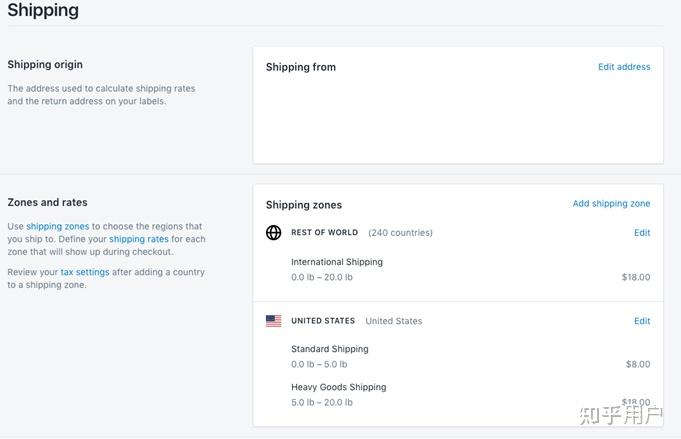Click the Zones and rates heading
681x439 pixels.
(x=47, y=202)
